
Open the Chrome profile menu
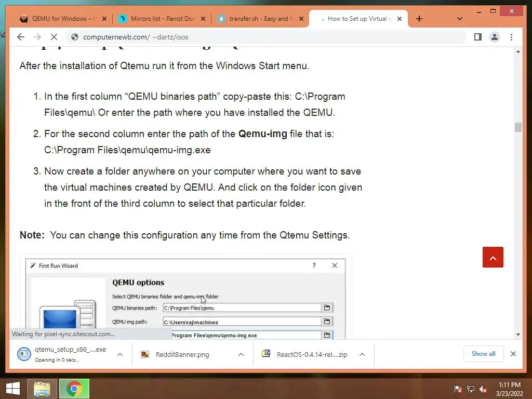coord(495,37)
